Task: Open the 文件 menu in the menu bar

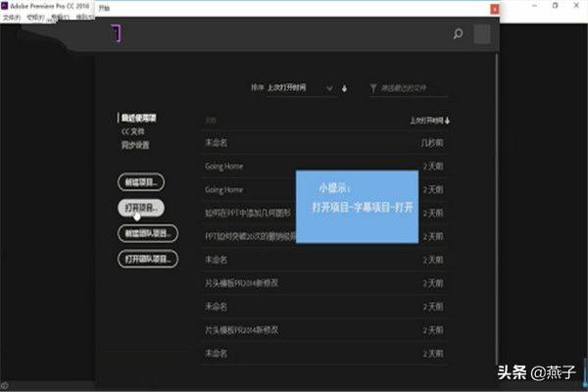Action: click(x=12, y=17)
